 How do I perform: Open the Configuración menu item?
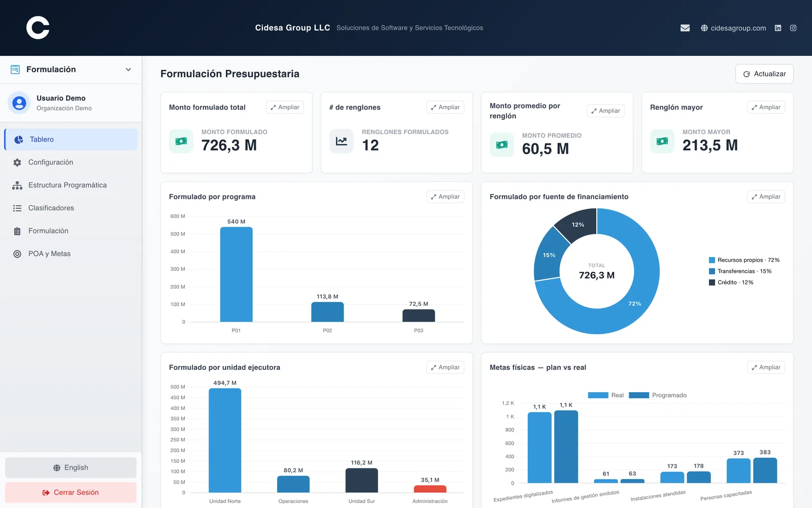(71, 162)
